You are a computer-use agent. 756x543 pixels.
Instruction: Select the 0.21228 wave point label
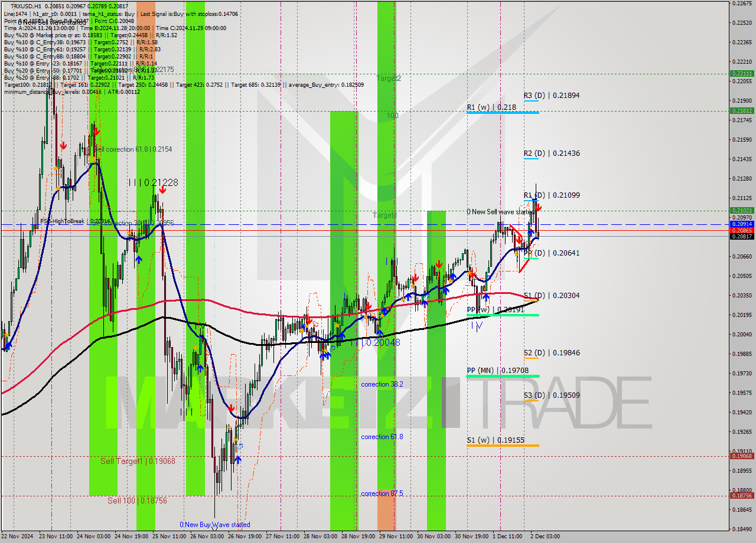click(153, 183)
